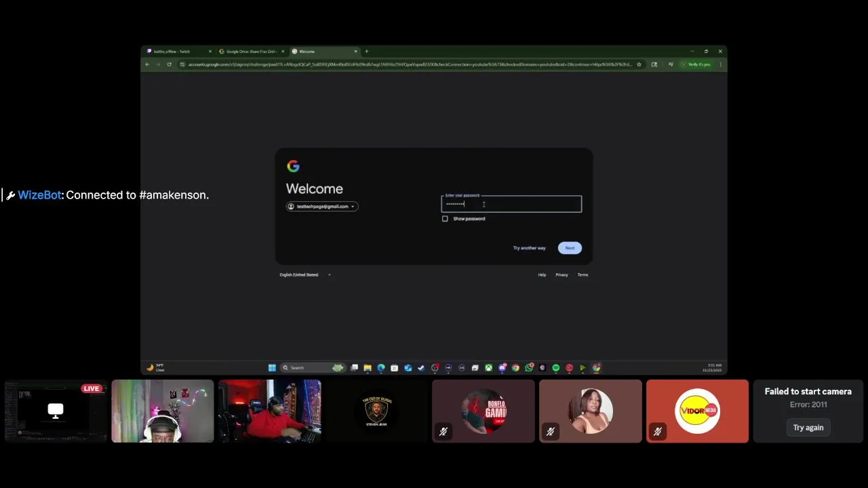Click the WizeBot name in chat overlay
The width and height of the screenshot is (868, 488).
(39, 195)
